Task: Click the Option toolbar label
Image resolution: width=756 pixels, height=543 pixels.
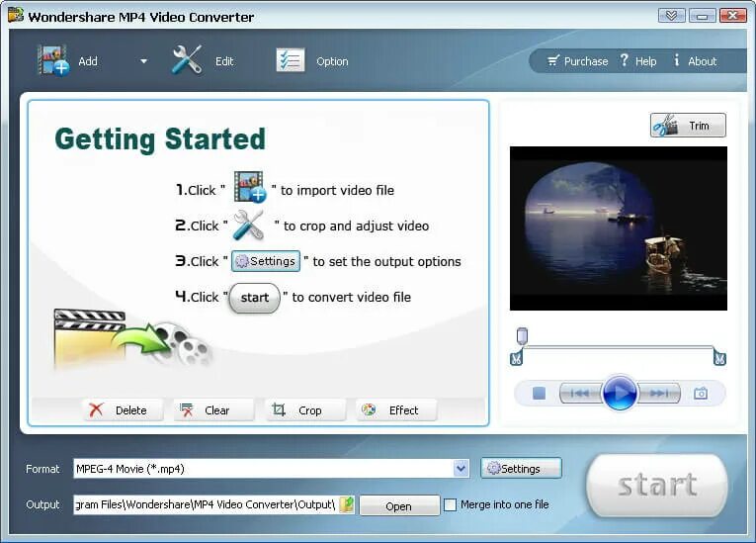Action: [x=332, y=61]
